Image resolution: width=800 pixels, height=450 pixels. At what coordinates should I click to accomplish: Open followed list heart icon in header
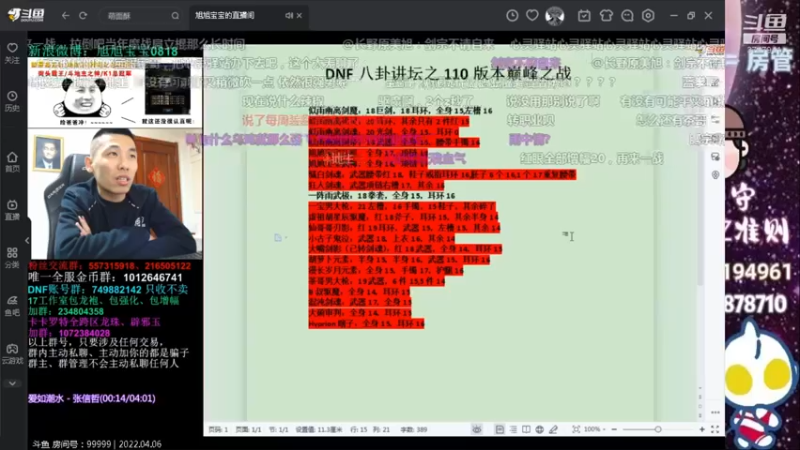point(532,16)
